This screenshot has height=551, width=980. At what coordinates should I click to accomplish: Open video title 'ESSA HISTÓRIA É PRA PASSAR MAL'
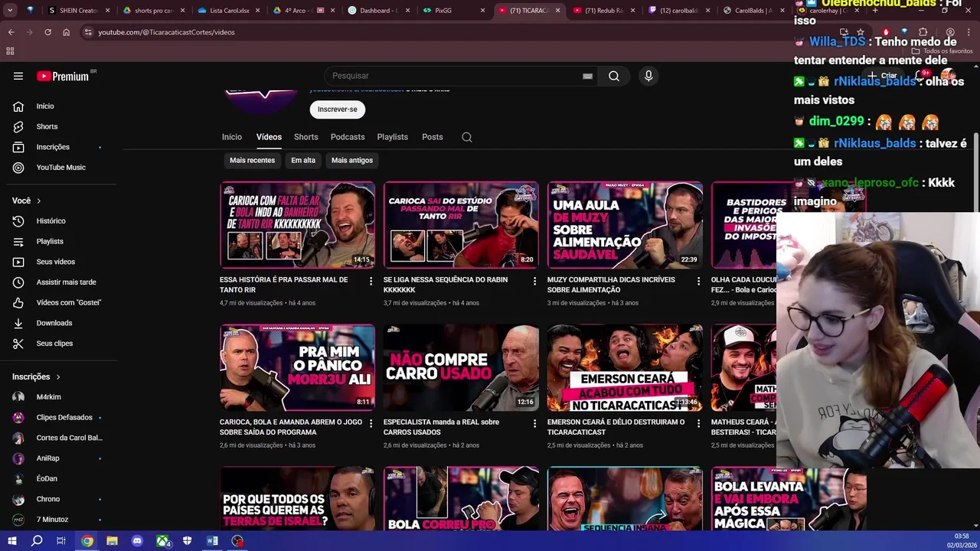[284, 285]
